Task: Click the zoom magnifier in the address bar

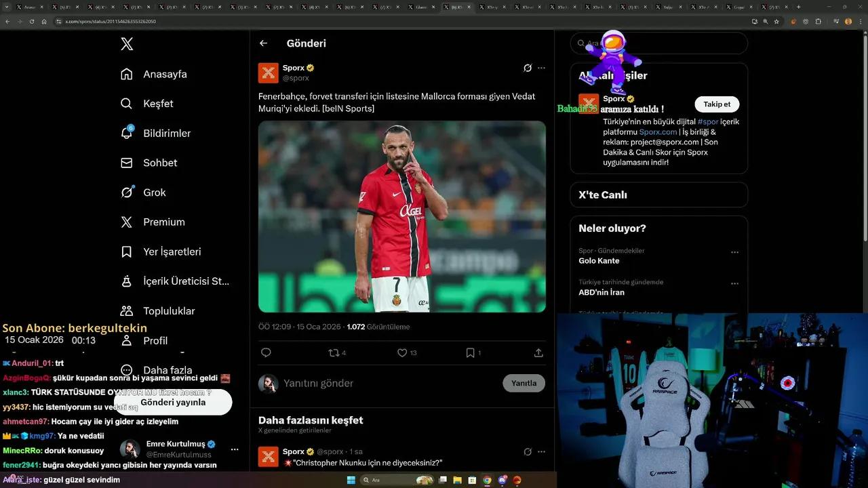Action: tap(766, 22)
